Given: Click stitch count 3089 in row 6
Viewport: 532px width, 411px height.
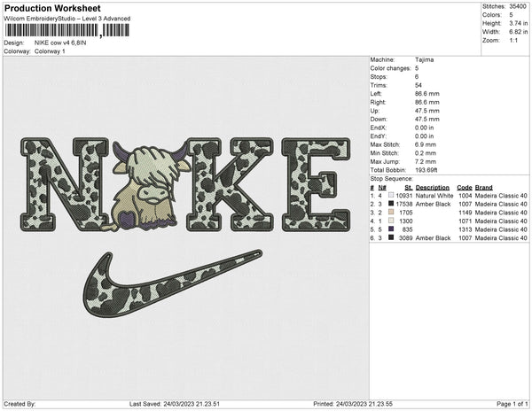Looking at the screenshot, I should coord(406,238).
